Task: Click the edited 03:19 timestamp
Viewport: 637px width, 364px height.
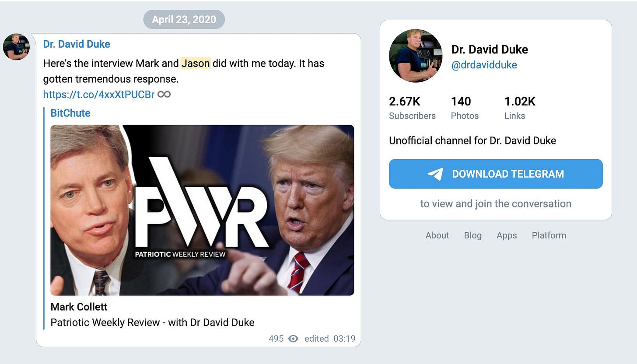Action: tap(330, 339)
